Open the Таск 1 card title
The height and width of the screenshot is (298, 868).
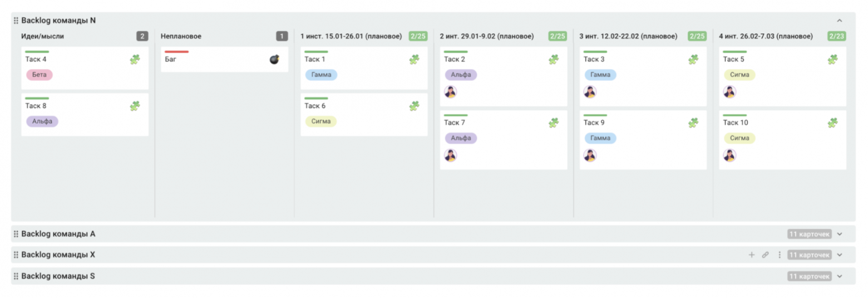[315, 59]
